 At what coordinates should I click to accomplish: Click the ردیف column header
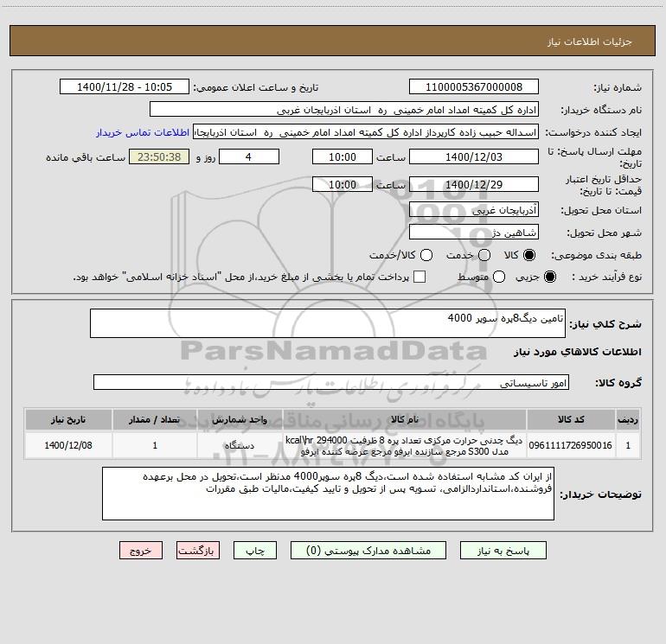[x=628, y=419]
